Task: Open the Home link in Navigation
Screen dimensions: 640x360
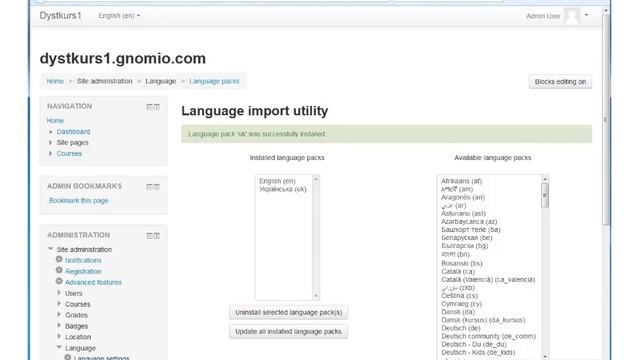Action: 55,121
